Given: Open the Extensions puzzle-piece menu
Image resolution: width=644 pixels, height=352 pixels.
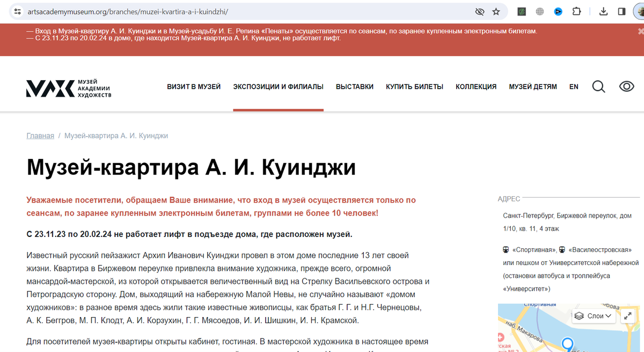Looking at the screenshot, I should pos(576,11).
